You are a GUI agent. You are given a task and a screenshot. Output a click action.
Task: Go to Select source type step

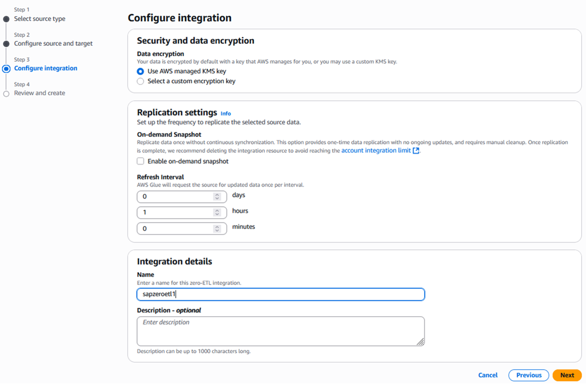[40, 19]
